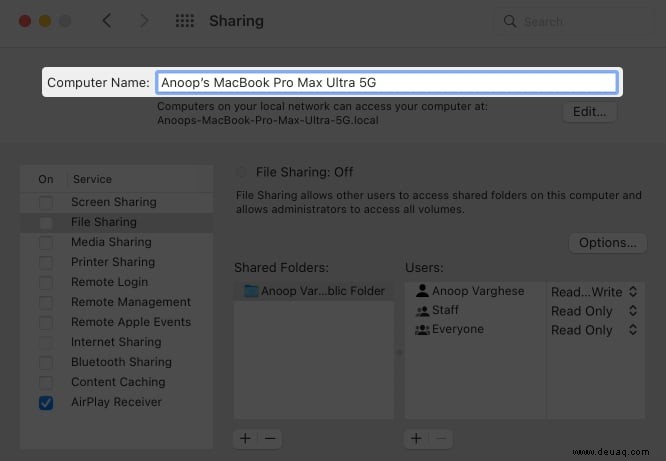Viewport: 666px width, 461px height.
Task: Select Internet Sharing service row
Action: pos(116,342)
